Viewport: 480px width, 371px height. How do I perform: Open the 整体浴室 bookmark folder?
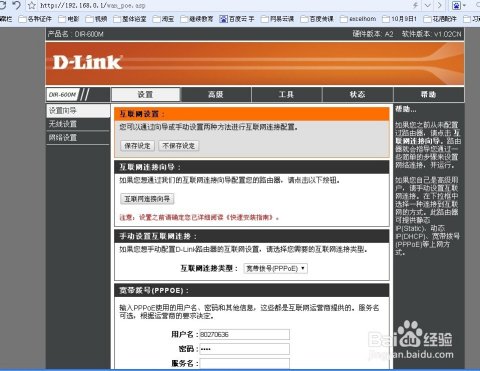(x=130, y=19)
